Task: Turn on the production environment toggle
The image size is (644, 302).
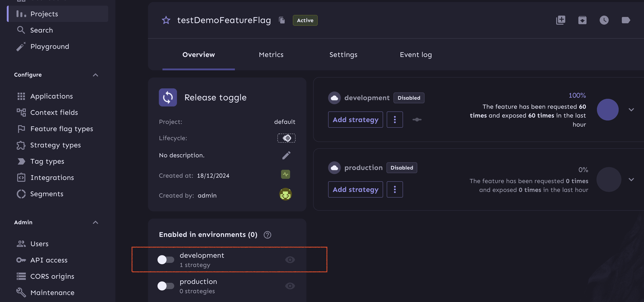Action: tap(166, 286)
